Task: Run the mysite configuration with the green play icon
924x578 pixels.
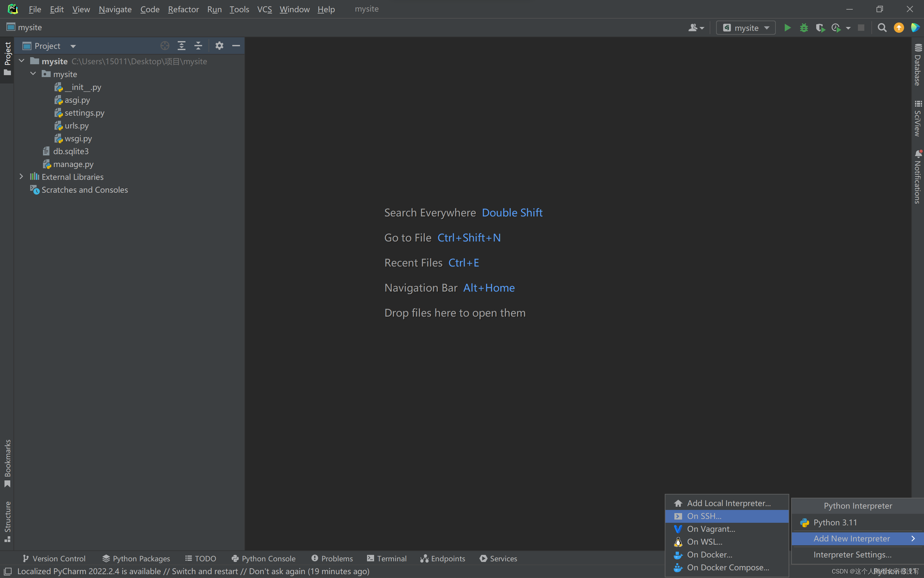Action: (x=787, y=28)
